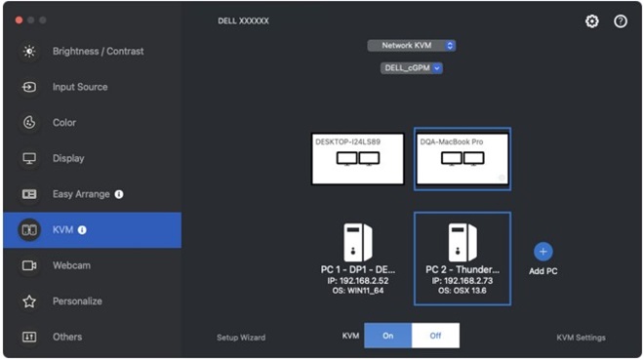
Task: Click the PC 2 - Thunder... label
Action: click(x=463, y=269)
